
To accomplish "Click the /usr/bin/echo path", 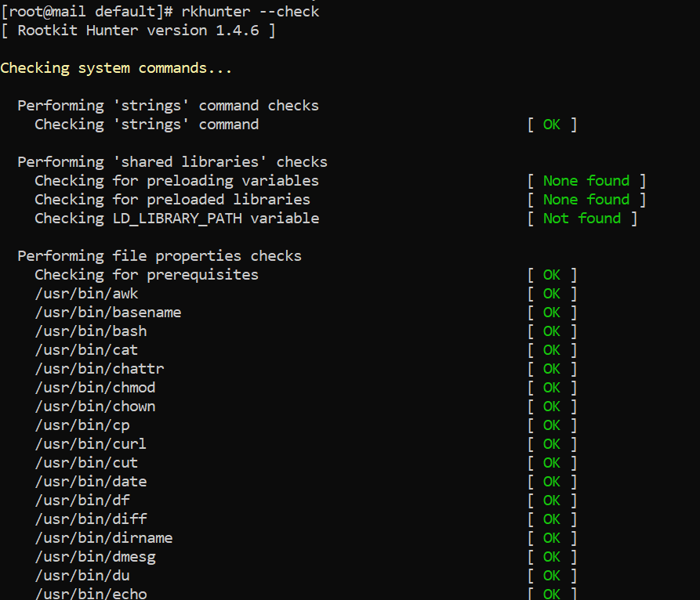I will point(91,594).
